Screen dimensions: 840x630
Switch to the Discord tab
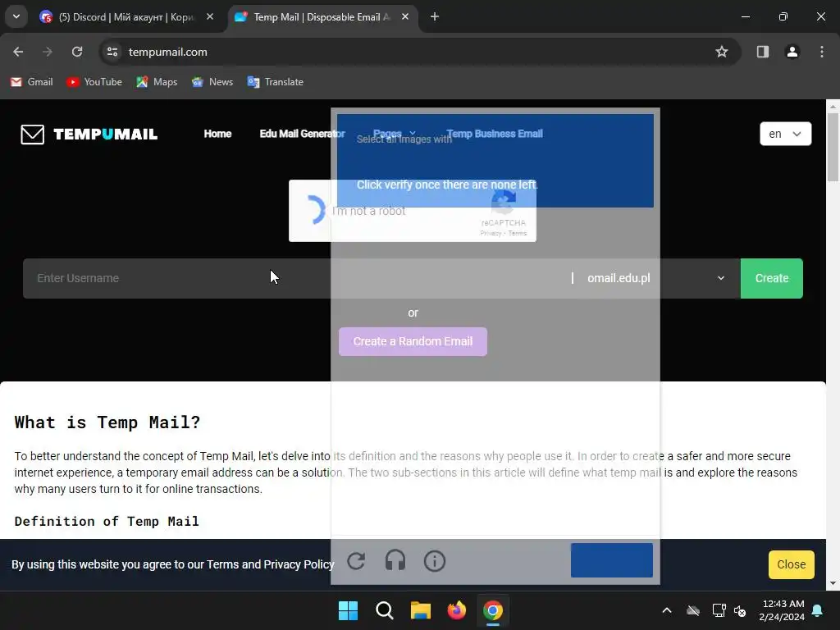[x=126, y=17]
